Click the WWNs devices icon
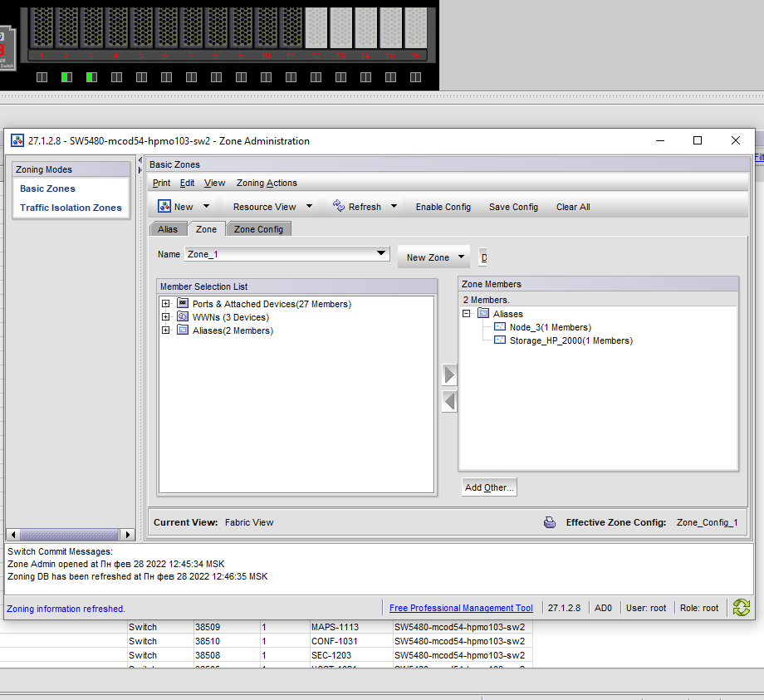The height and width of the screenshot is (700, 764). (x=182, y=316)
